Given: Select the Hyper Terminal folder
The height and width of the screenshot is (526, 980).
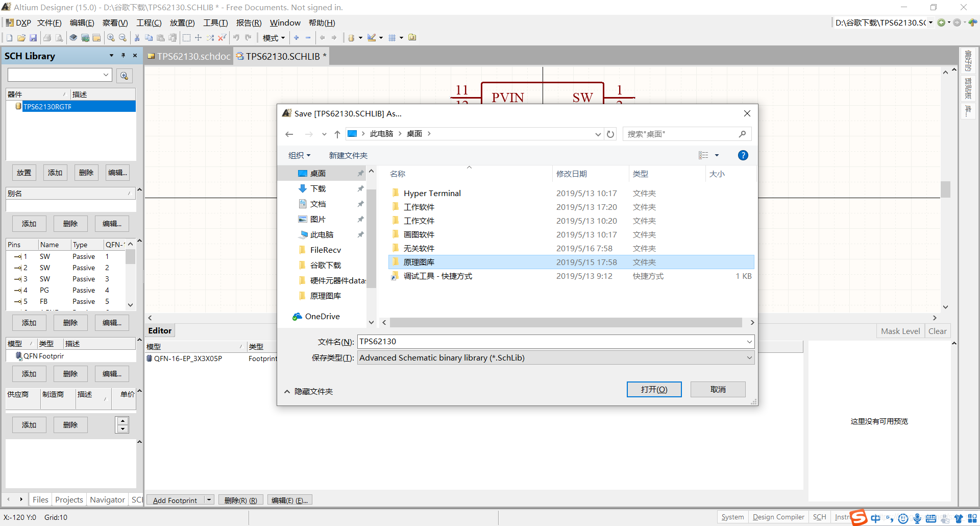Looking at the screenshot, I should point(571,193).
